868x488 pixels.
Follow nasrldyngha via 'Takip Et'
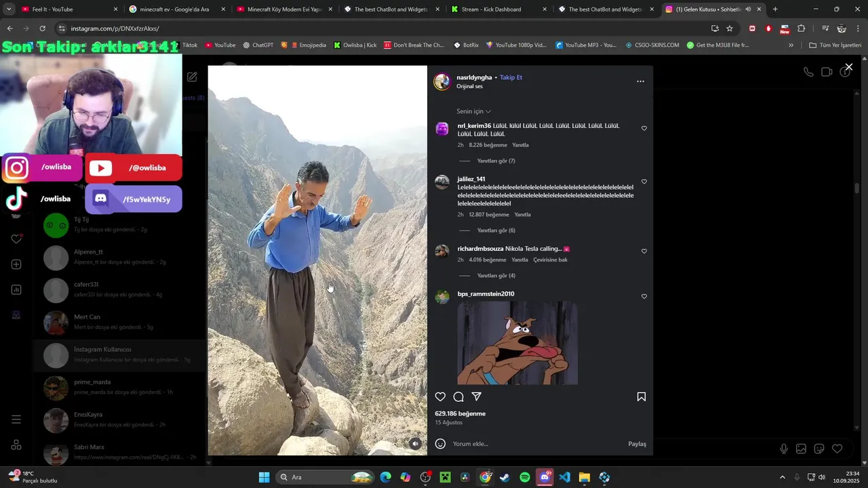coord(511,77)
